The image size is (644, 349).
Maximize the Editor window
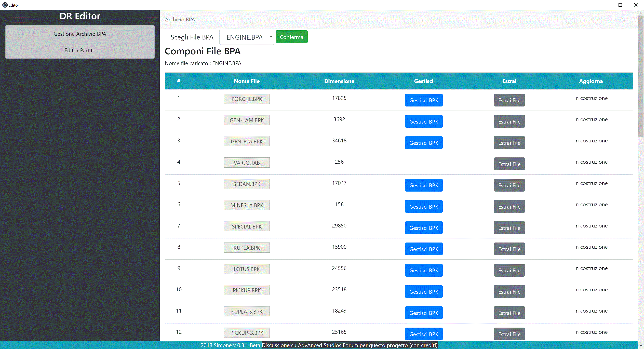click(620, 5)
